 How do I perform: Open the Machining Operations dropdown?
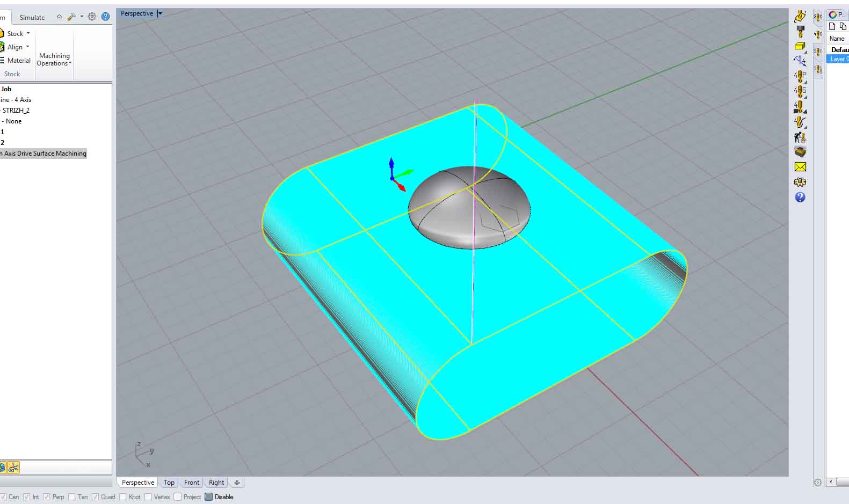(54, 60)
